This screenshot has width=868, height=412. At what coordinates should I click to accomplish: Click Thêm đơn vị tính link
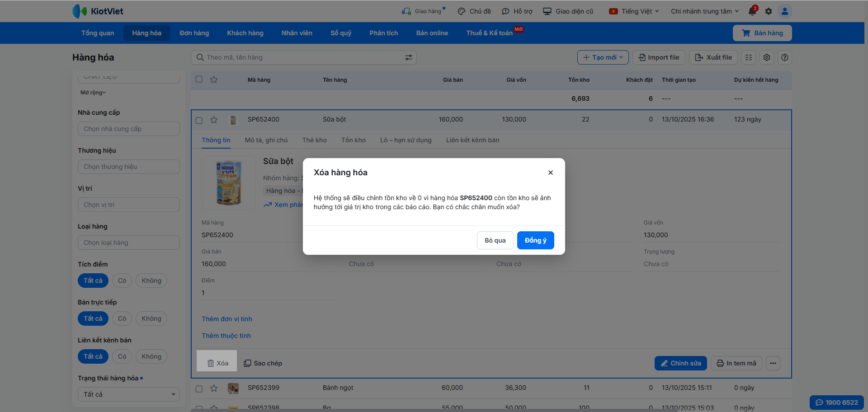tap(227, 319)
